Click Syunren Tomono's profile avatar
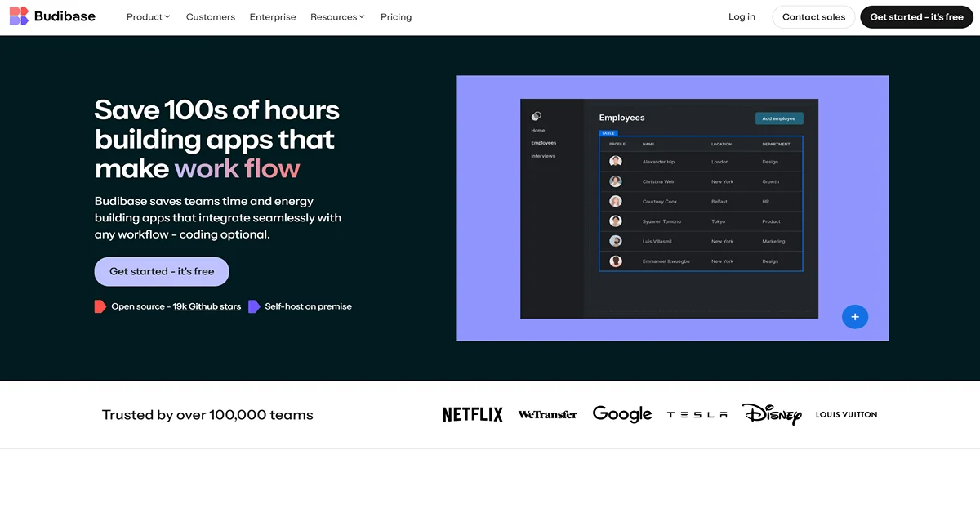The image size is (980, 513). click(616, 221)
